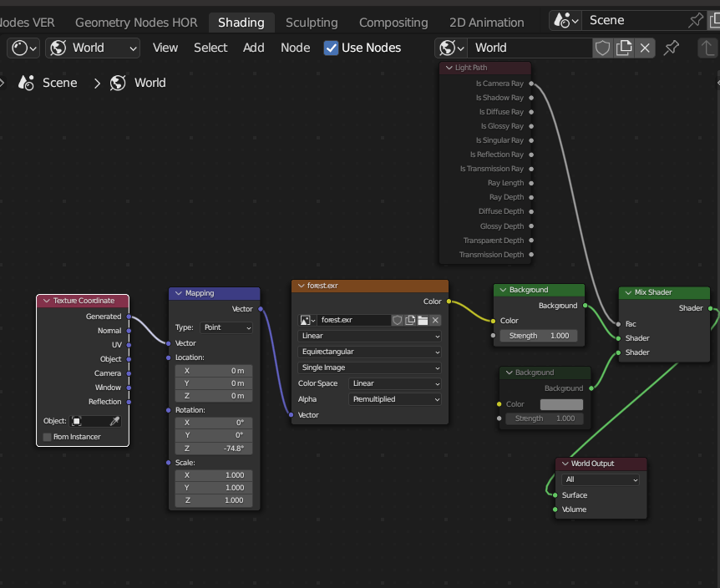Switch to the Compositing workspace tab
The width and height of the screenshot is (720, 588).
coord(393,23)
